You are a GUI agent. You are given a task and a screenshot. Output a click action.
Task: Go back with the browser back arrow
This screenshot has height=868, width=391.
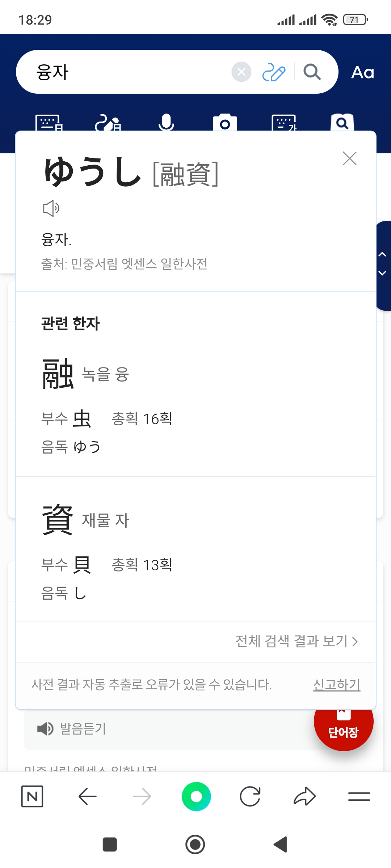point(87,796)
